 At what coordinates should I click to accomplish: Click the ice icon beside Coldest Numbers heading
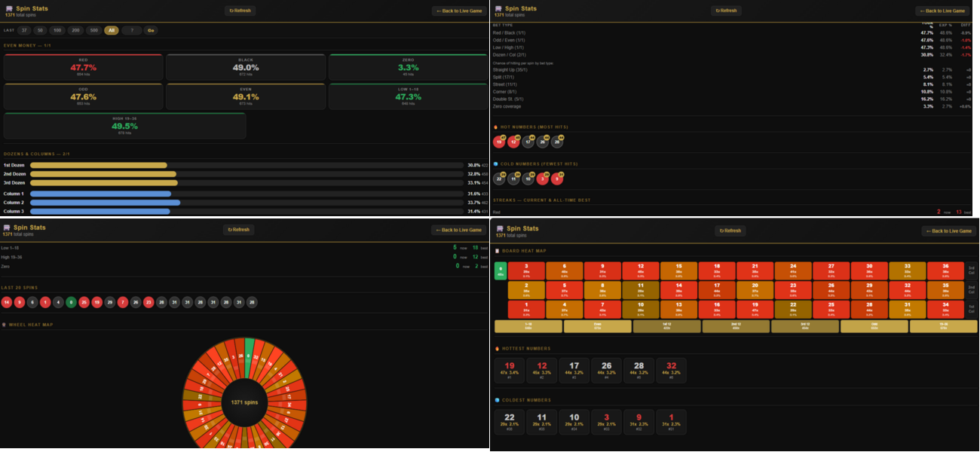pos(496,400)
